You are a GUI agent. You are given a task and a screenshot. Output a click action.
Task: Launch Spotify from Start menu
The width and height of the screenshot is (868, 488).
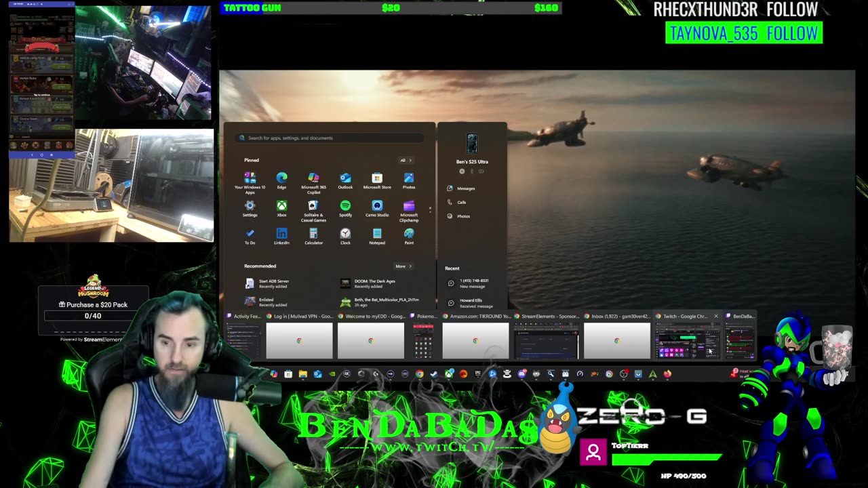[x=345, y=209]
